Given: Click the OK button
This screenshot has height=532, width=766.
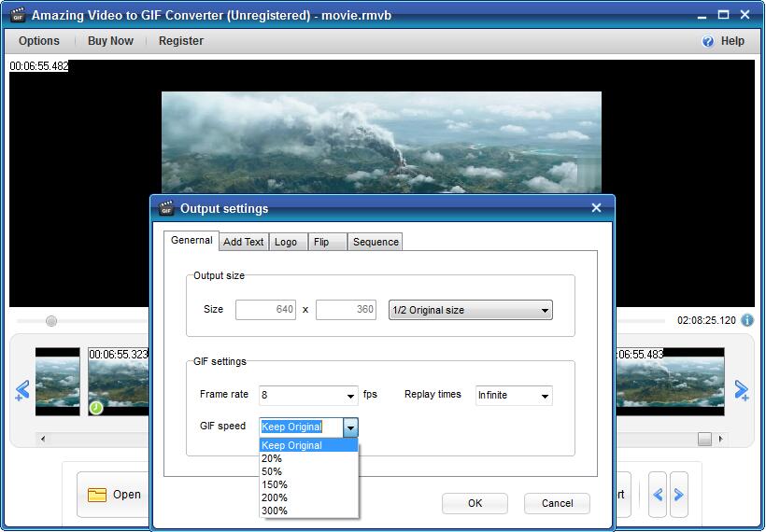Looking at the screenshot, I should click(x=475, y=503).
